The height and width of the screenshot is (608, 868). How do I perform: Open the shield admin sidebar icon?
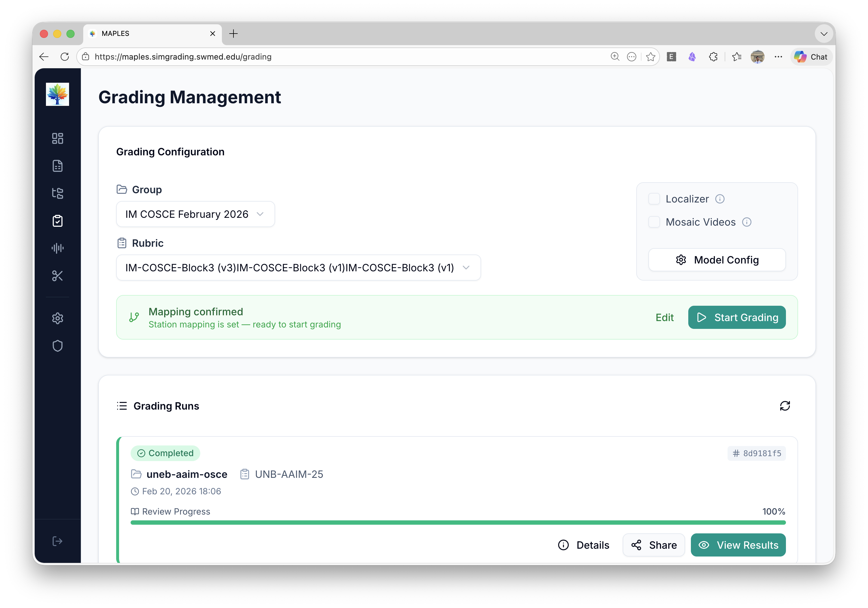coord(58,346)
